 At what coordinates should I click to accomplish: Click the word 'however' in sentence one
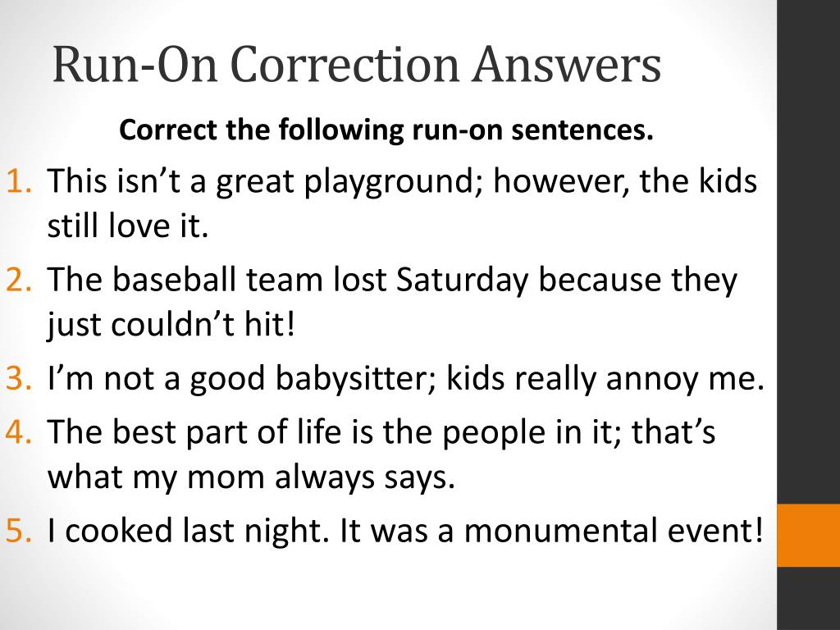558,181
